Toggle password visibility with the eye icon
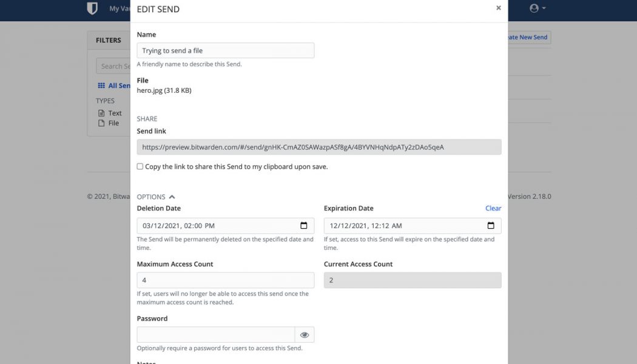Image resolution: width=637 pixels, height=364 pixels. 305,334
